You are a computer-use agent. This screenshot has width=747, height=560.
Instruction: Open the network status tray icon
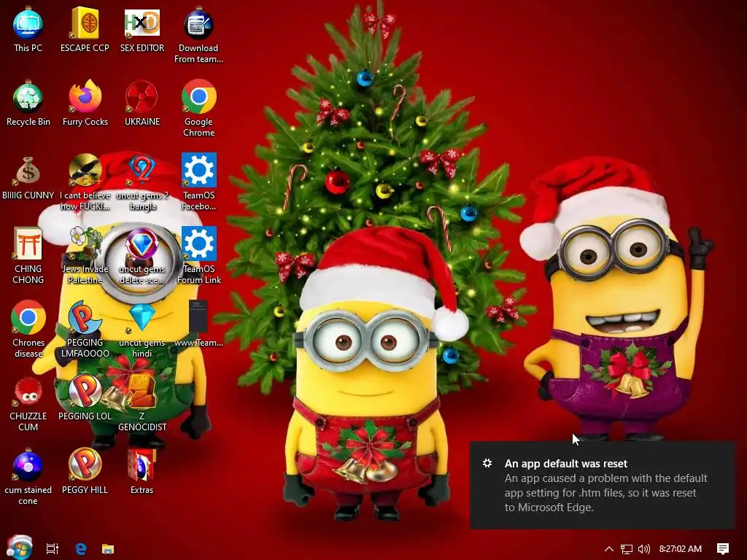point(627,549)
